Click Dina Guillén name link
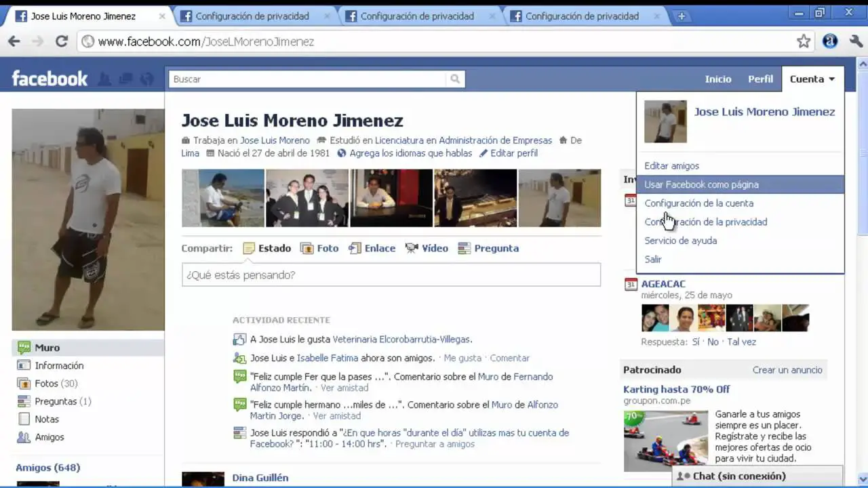The height and width of the screenshot is (488, 868). click(x=260, y=478)
